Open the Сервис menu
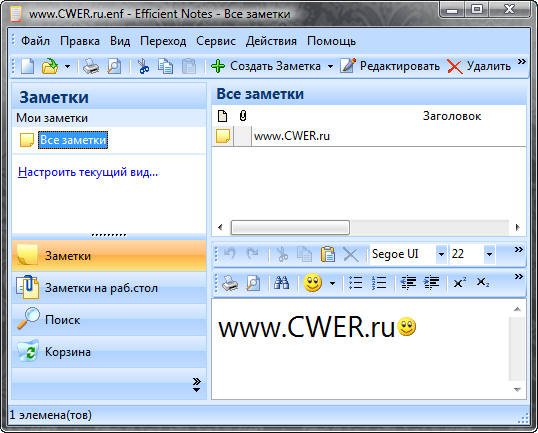538x433 pixels. [216, 41]
